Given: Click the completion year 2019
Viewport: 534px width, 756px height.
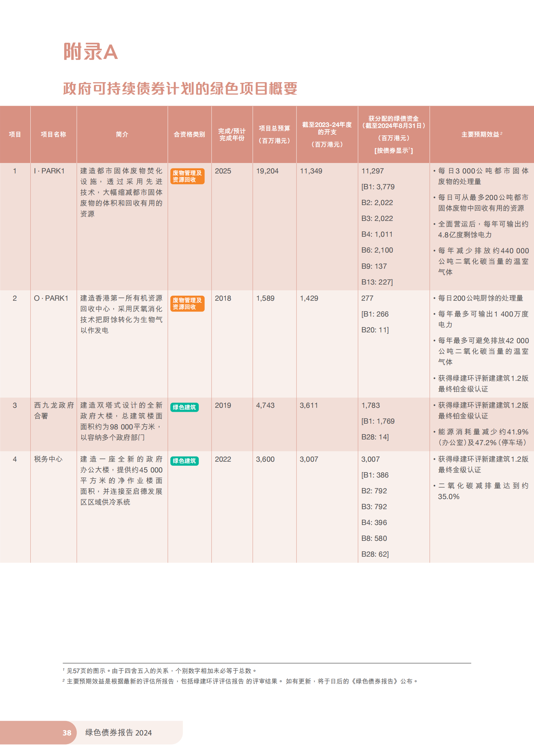Looking at the screenshot, I should [223, 405].
